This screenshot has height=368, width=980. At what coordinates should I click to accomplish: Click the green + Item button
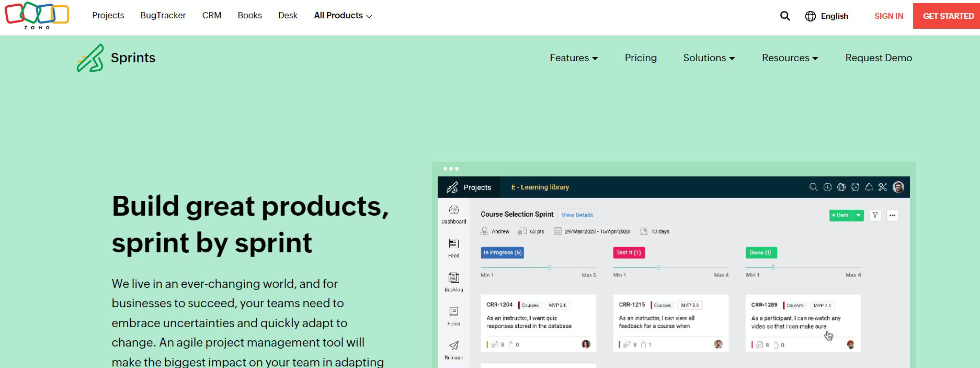click(841, 215)
